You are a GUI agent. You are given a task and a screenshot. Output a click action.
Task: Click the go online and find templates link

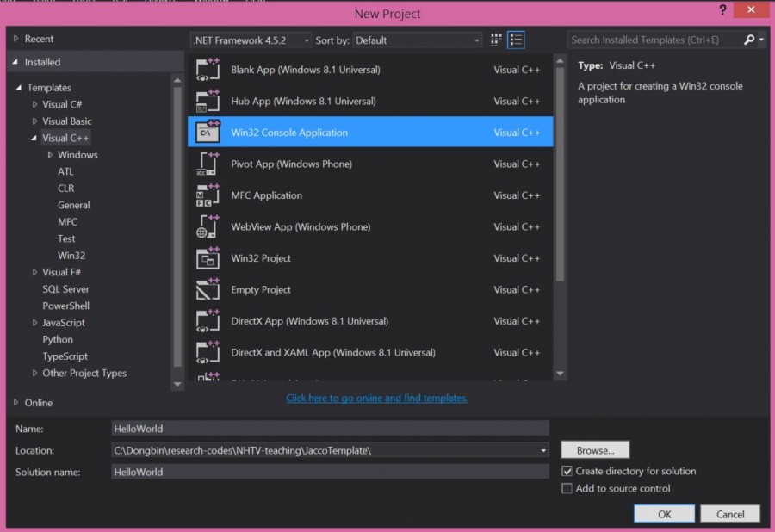pos(376,398)
